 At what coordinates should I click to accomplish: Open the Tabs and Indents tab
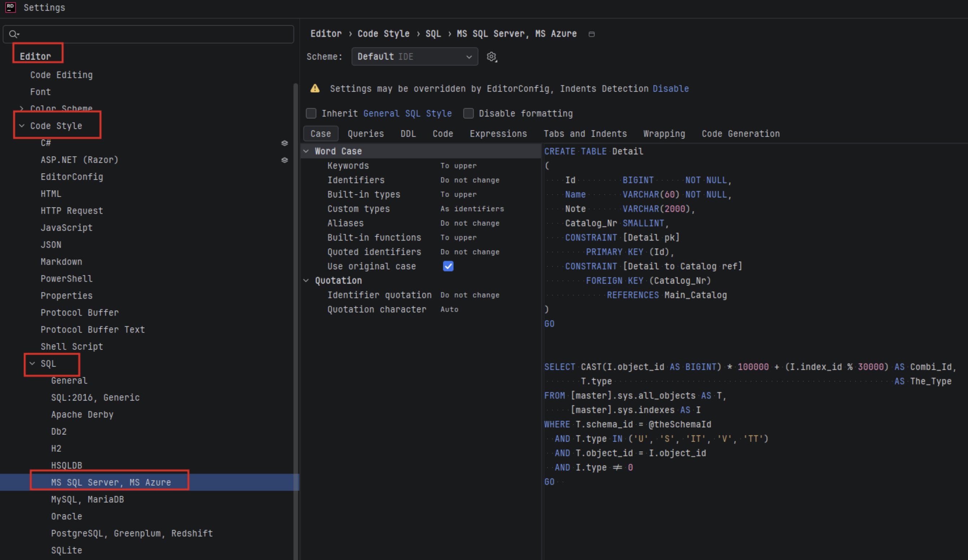[x=585, y=134]
